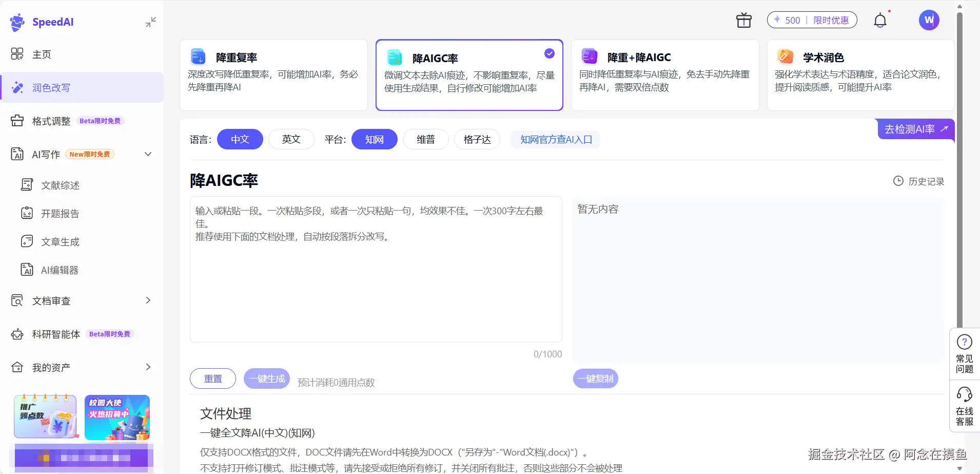
Task: Click the 一键复制 button
Action: pos(595,378)
